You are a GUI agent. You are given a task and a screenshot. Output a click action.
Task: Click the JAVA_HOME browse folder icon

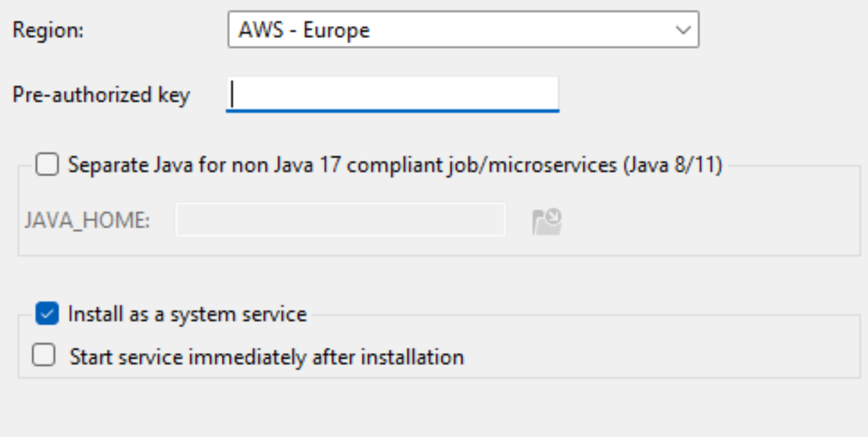(546, 221)
